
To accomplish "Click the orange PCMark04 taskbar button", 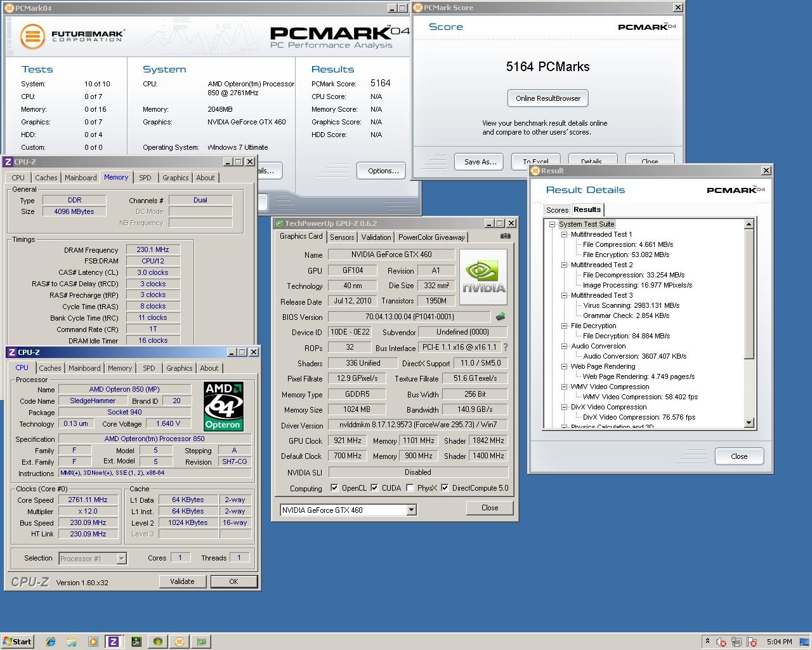I will (x=179, y=642).
